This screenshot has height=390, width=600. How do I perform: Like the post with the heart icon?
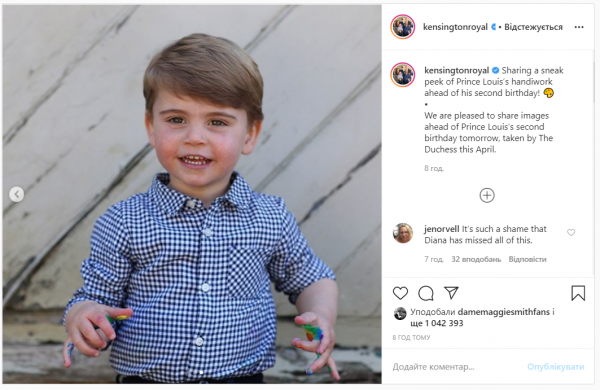click(400, 293)
